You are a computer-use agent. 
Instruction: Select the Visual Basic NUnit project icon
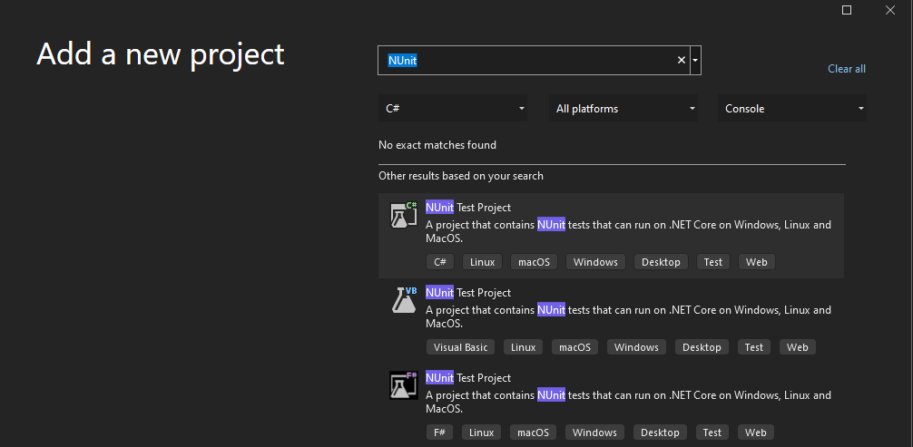point(403,300)
